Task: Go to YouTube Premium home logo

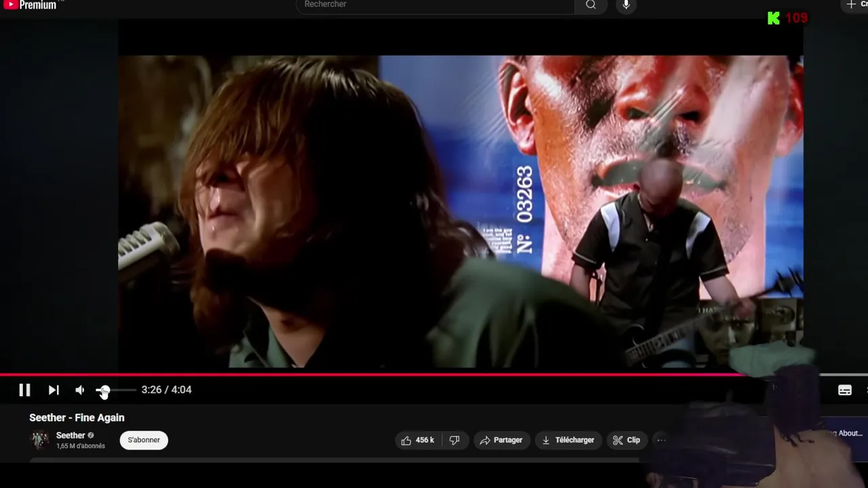Action: (31, 5)
